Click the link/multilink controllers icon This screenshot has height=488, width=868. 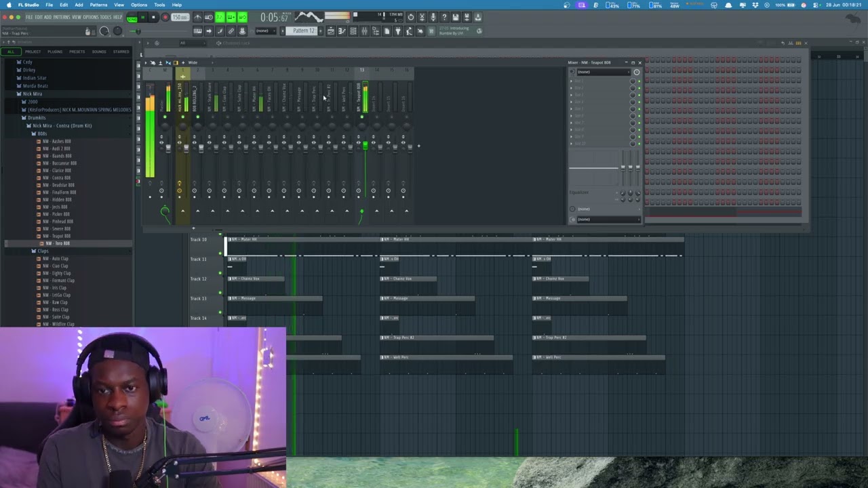(x=231, y=31)
